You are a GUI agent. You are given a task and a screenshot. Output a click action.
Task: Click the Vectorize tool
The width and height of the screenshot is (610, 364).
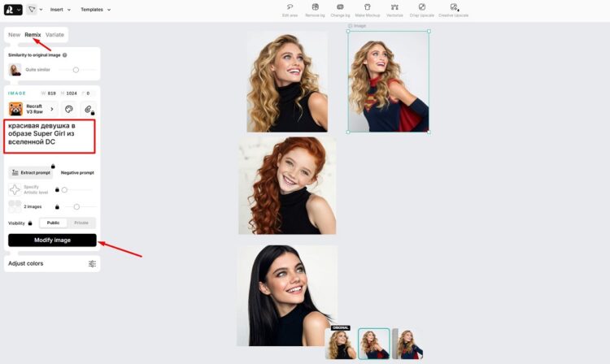click(394, 11)
